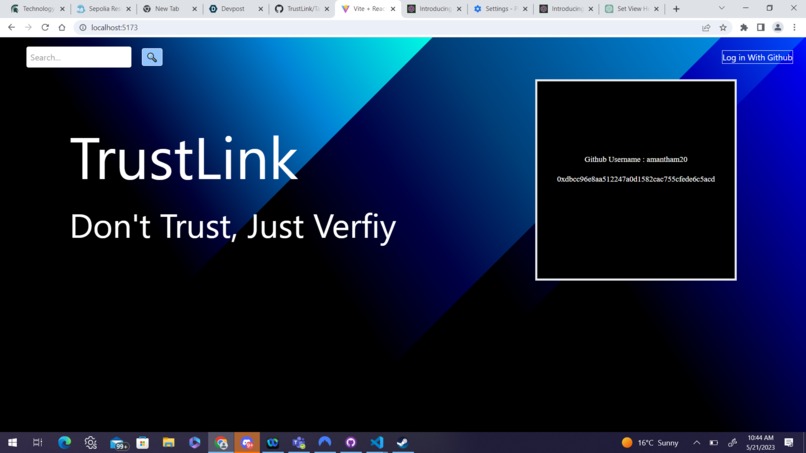Bookmark this tab with star icon
806x453 pixels.
[723, 27]
